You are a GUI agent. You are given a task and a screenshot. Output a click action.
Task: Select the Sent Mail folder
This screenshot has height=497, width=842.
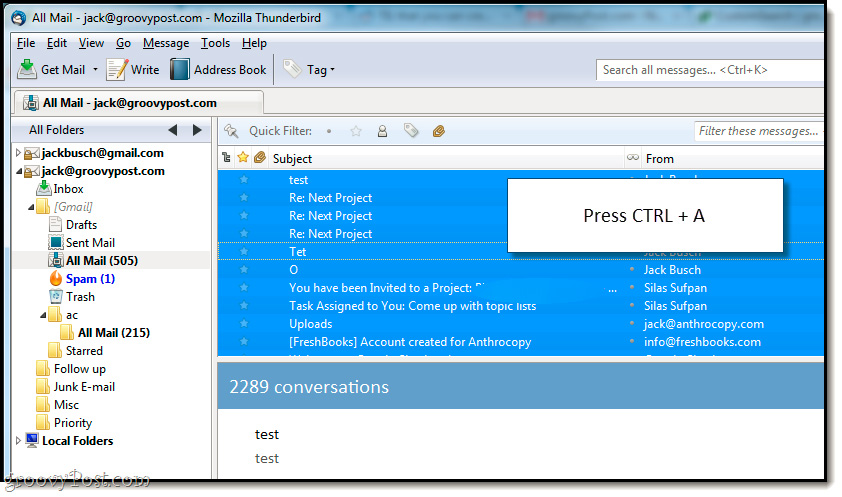click(x=90, y=243)
